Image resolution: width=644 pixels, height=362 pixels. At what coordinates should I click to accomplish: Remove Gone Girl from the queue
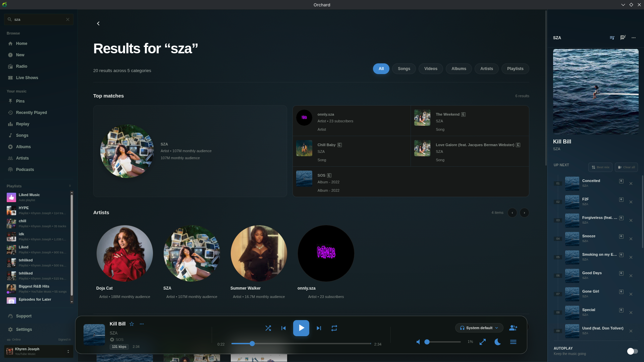[631, 294]
